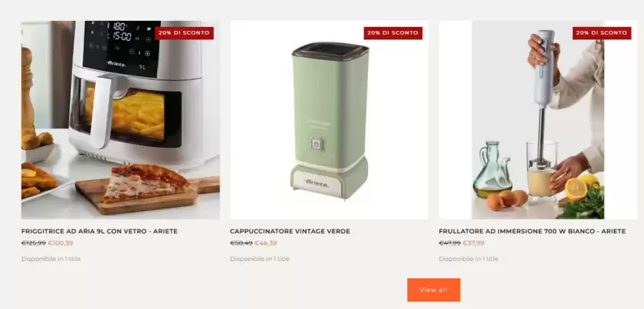Open the air fryer product image
The width and height of the screenshot is (644, 309).
click(121, 120)
